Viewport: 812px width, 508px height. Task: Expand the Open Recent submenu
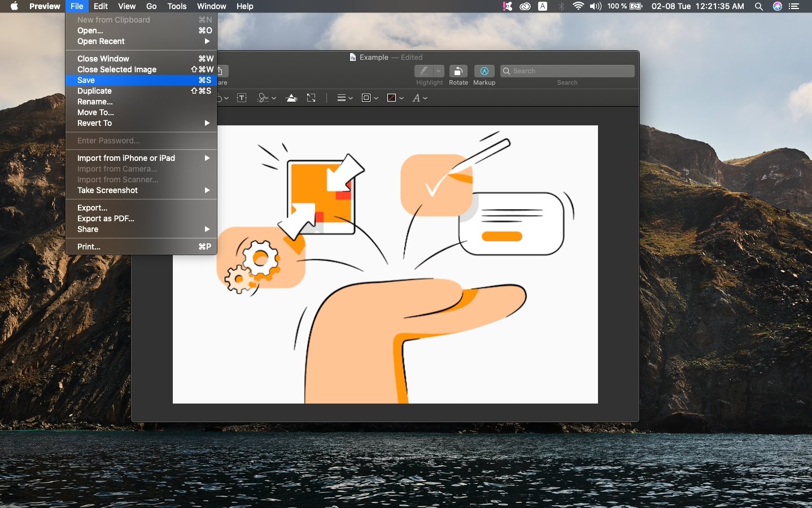[141, 41]
